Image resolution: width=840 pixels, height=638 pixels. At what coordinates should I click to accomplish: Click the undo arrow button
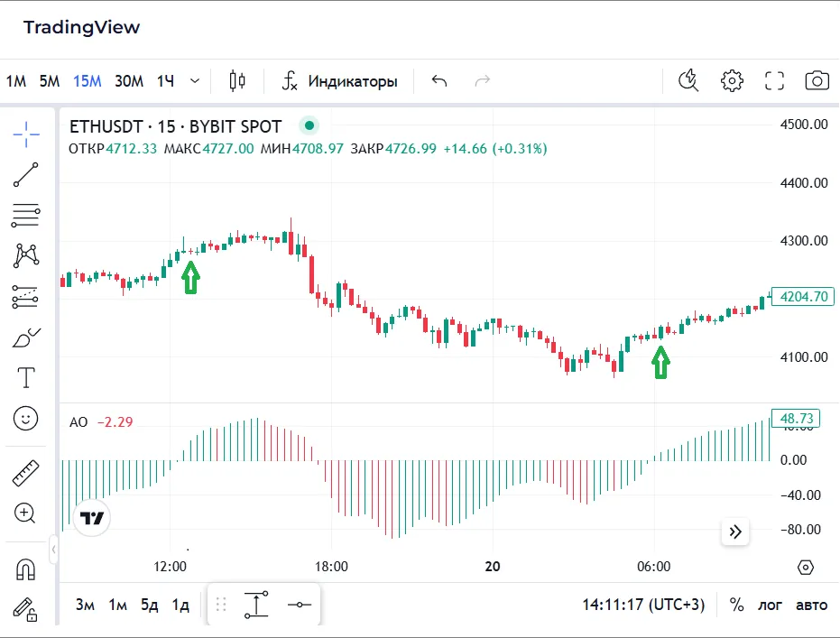439,81
